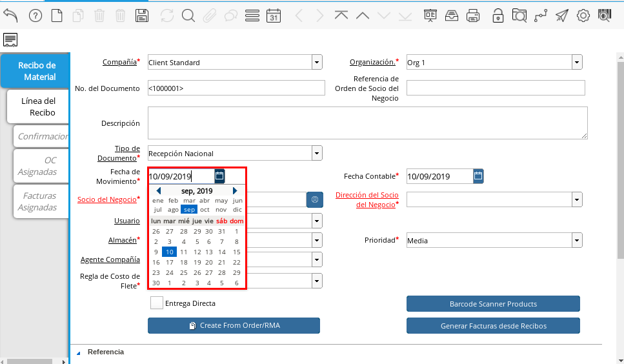Open the Fecha Contable calendar button
The image size is (624, 364).
(478, 176)
